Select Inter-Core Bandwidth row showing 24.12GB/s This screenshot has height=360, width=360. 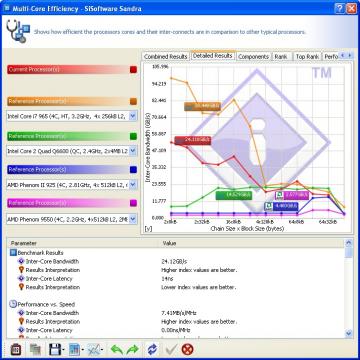point(177,261)
